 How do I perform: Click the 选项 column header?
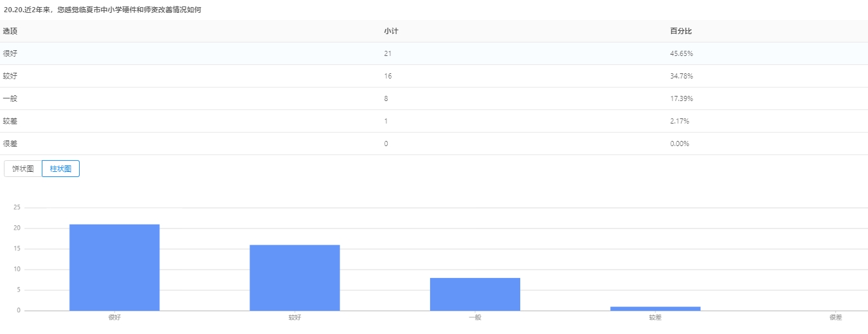point(10,31)
